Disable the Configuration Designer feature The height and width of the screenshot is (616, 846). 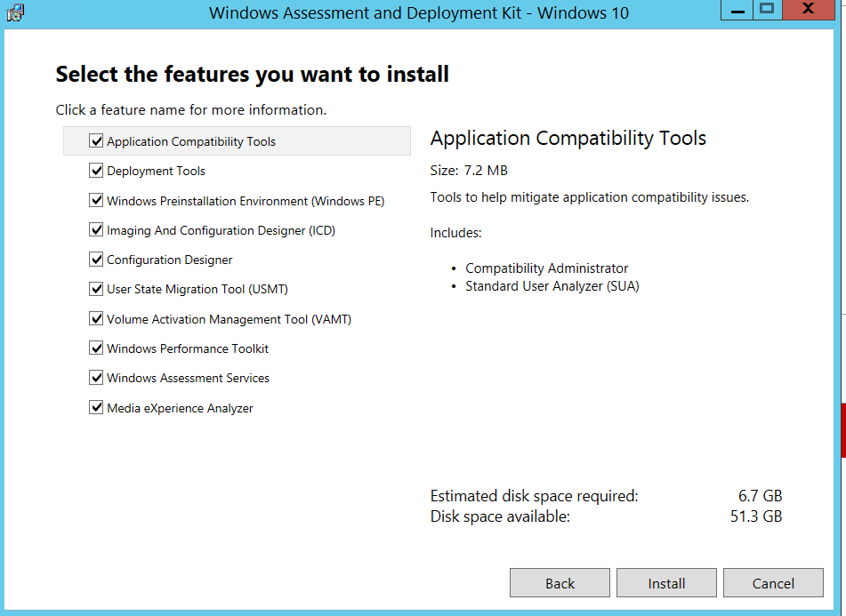(x=96, y=260)
